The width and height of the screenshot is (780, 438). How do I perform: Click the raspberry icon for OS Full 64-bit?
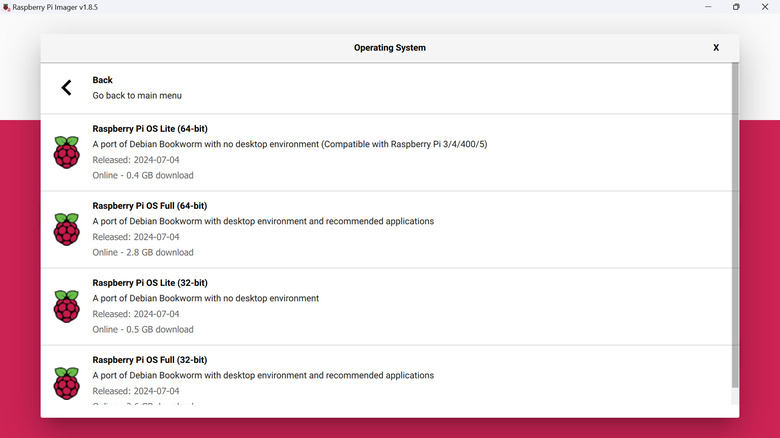click(66, 229)
